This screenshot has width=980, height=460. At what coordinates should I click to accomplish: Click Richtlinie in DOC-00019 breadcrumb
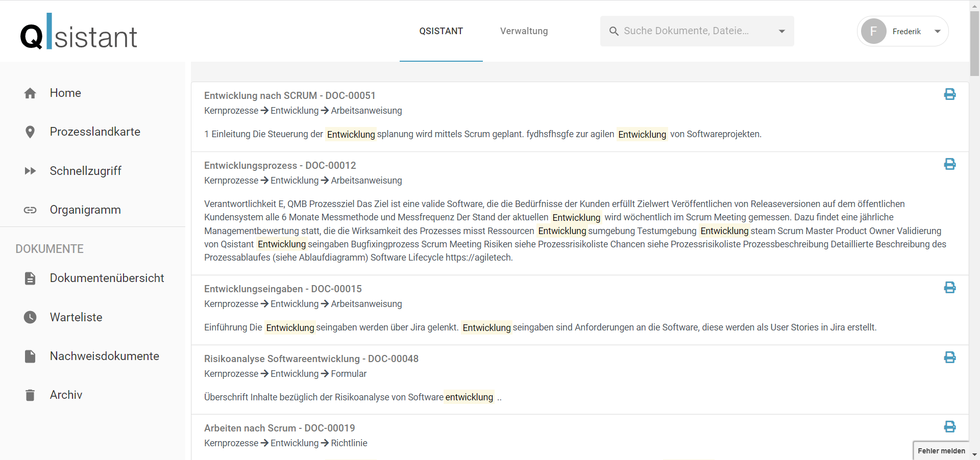[349, 443]
